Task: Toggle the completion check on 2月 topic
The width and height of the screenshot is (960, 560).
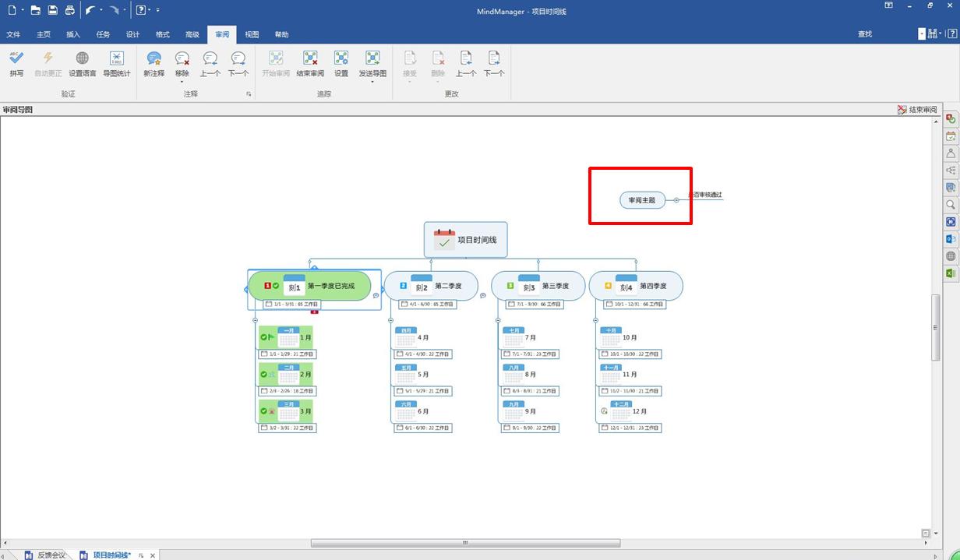Action: click(264, 375)
